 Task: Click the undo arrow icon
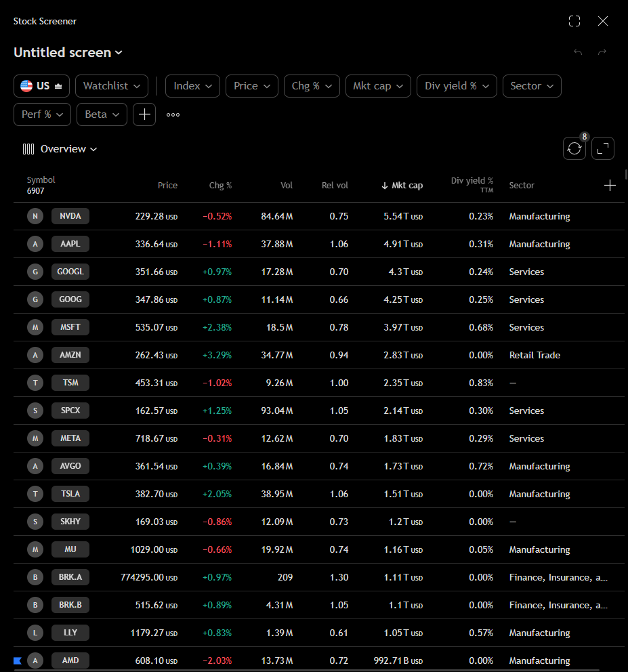[x=578, y=52]
